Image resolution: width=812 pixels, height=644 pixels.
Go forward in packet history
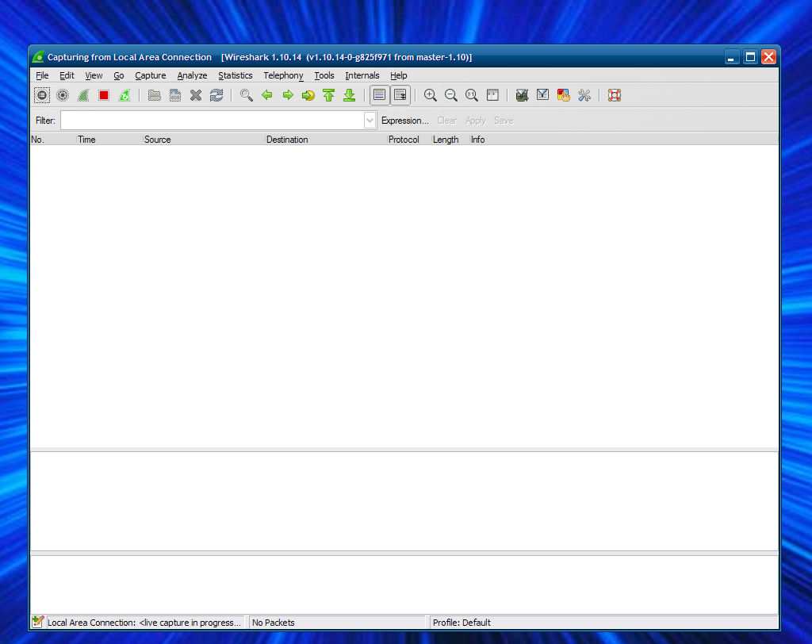pyautogui.click(x=288, y=95)
